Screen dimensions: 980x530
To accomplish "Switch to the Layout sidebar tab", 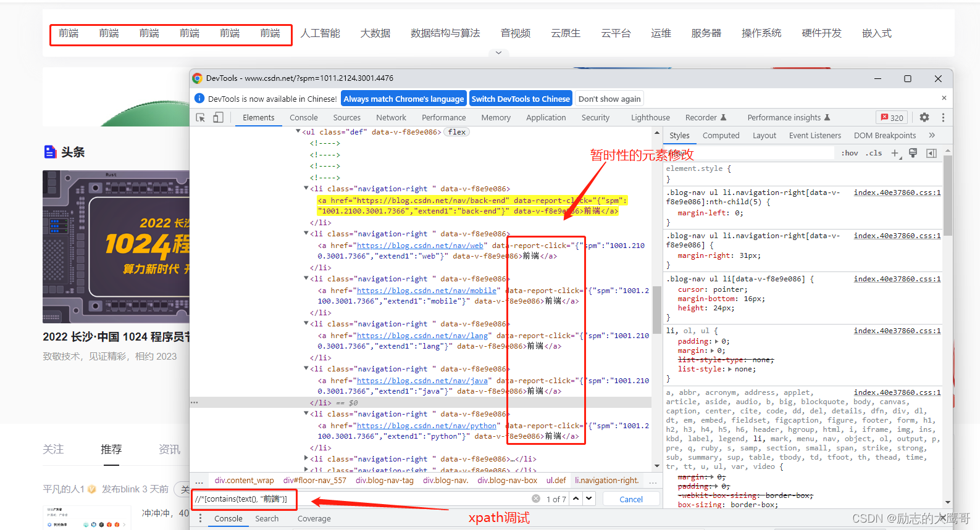I will 764,135.
